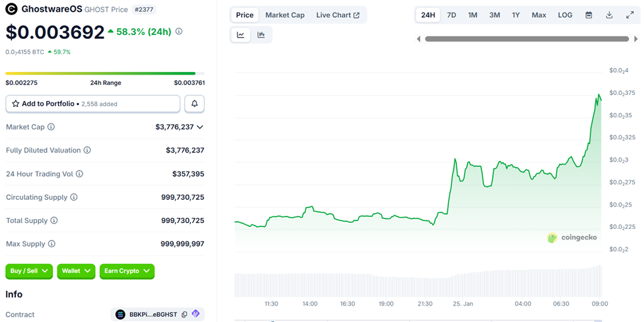Click the Market Cap info icon
This screenshot has width=644, height=322.
coord(51,127)
